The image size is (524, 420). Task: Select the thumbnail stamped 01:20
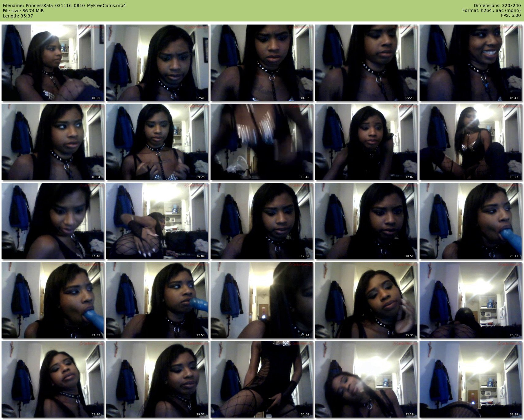tap(53, 63)
